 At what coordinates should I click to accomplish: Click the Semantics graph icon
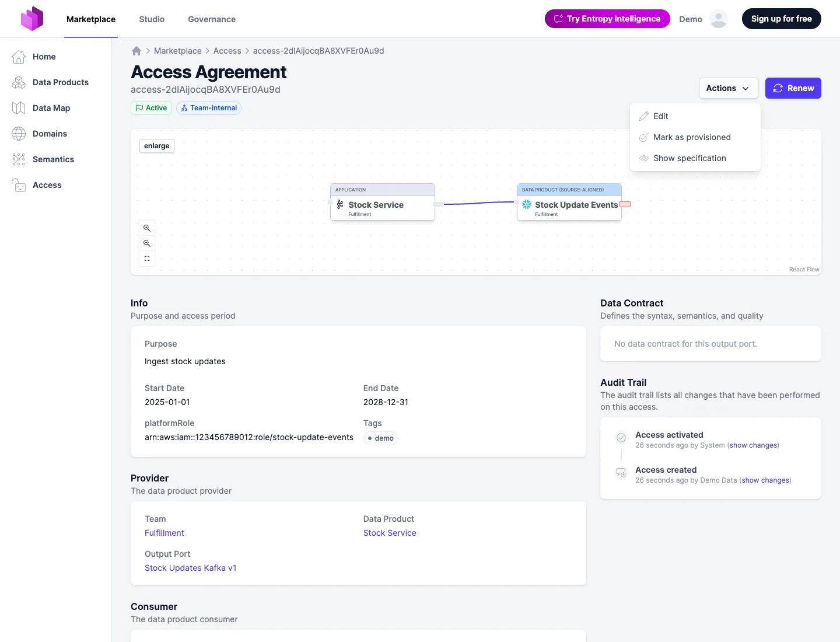click(x=19, y=159)
